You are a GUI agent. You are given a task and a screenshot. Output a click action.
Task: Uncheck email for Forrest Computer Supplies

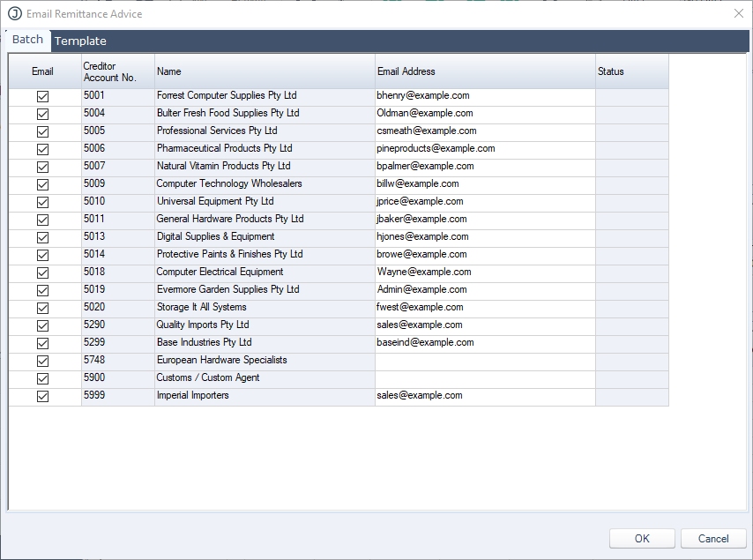(42, 96)
